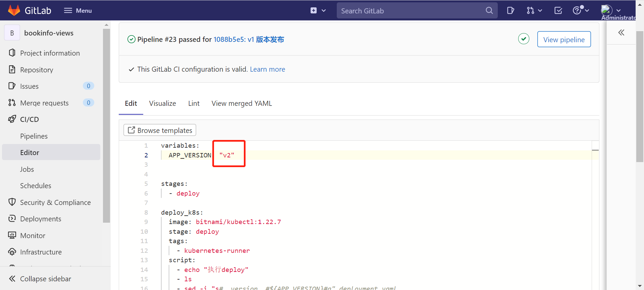The image size is (644, 290).
Task: Expand the right sidebar double-chevron icon
Action: (621, 32)
